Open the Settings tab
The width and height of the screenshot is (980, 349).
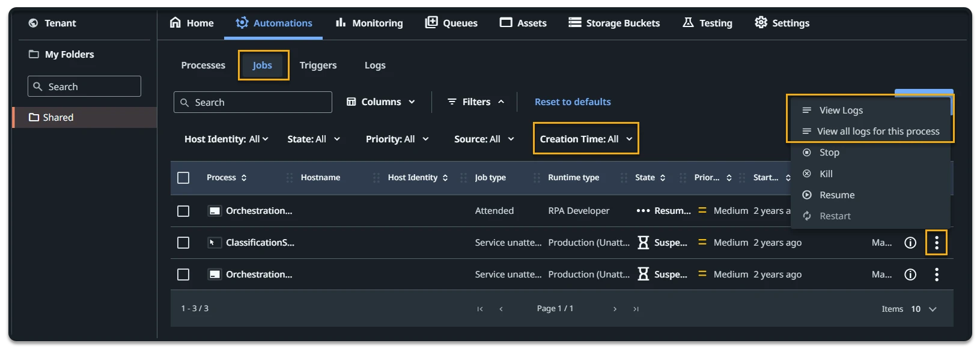tap(782, 23)
